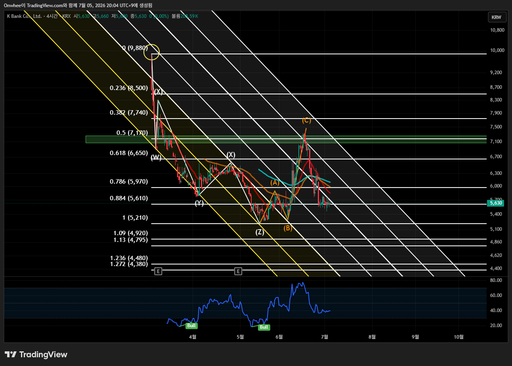Click the yellow circle at the 9,880 peak

click(x=152, y=52)
